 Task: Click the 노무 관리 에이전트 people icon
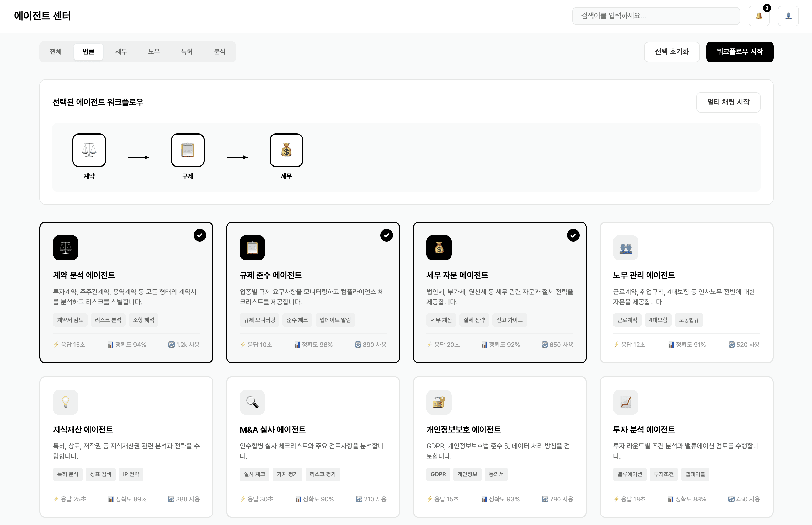click(x=625, y=248)
